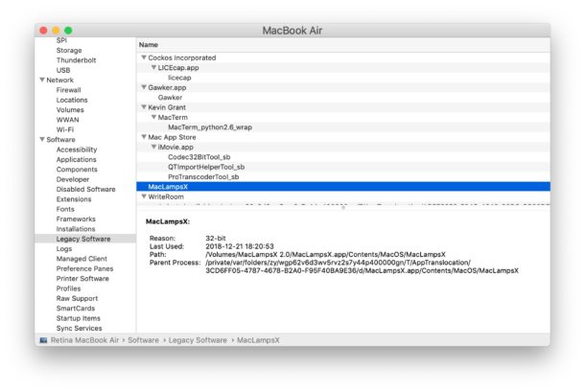The width and height of the screenshot is (585, 392).
Task: Click the Mac icon in the path bar
Action: point(44,340)
